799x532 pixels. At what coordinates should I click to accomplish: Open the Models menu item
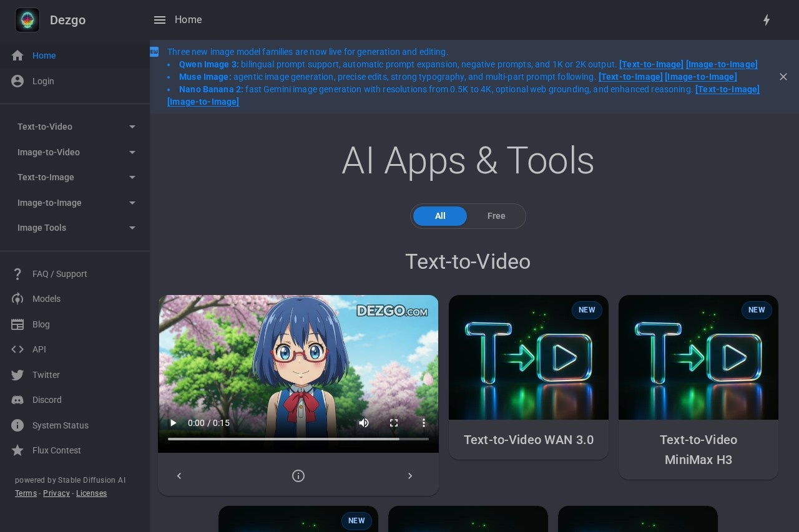point(75,299)
